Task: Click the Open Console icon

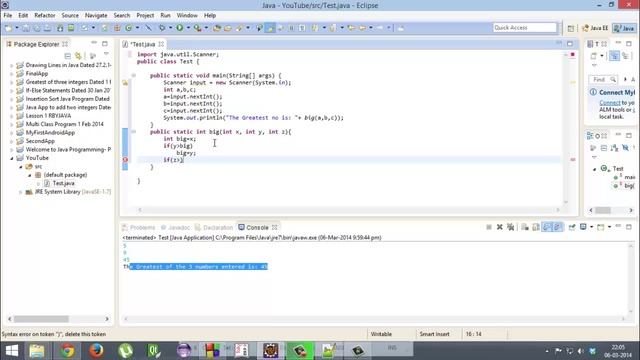Action: point(600,227)
